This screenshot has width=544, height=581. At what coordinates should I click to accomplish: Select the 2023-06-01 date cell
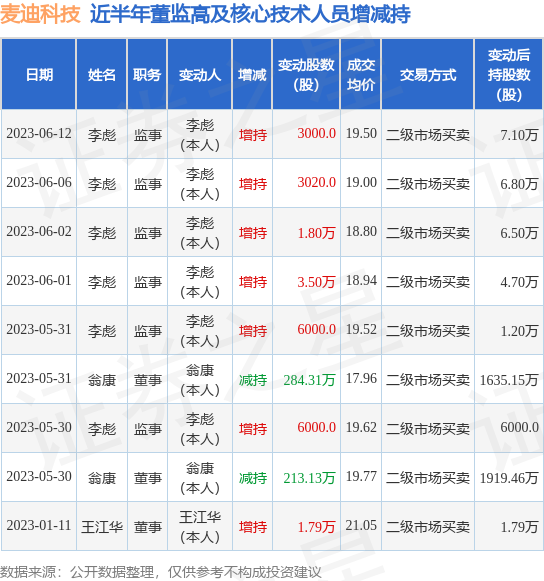[x=39, y=280]
